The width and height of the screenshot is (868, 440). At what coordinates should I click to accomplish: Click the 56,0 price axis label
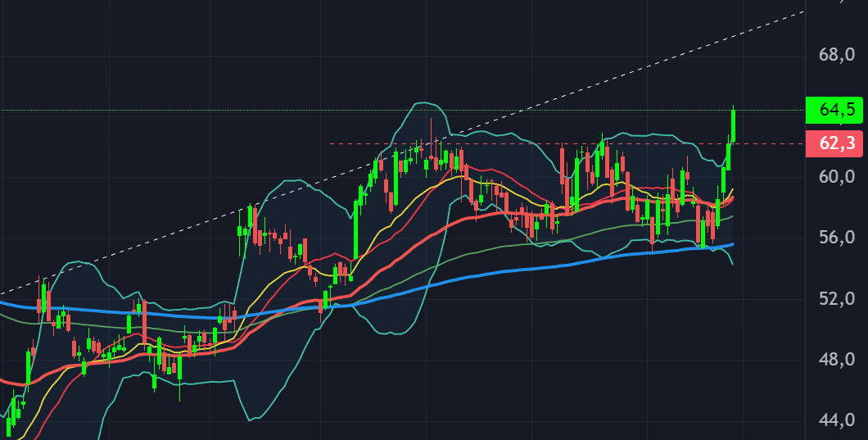(x=837, y=238)
